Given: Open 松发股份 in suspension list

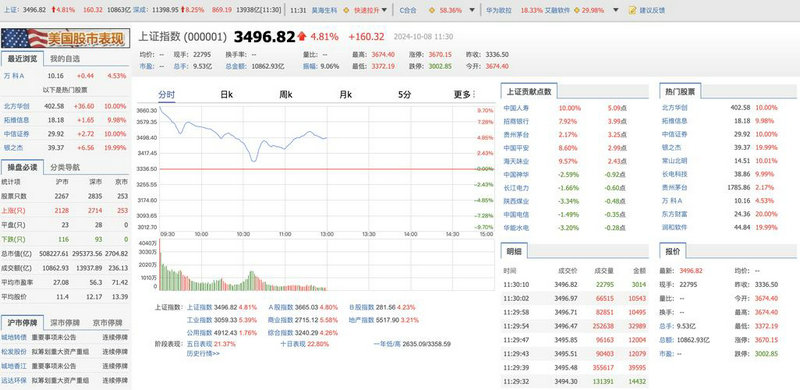Looking at the screenshot, I should coord(14,352).
